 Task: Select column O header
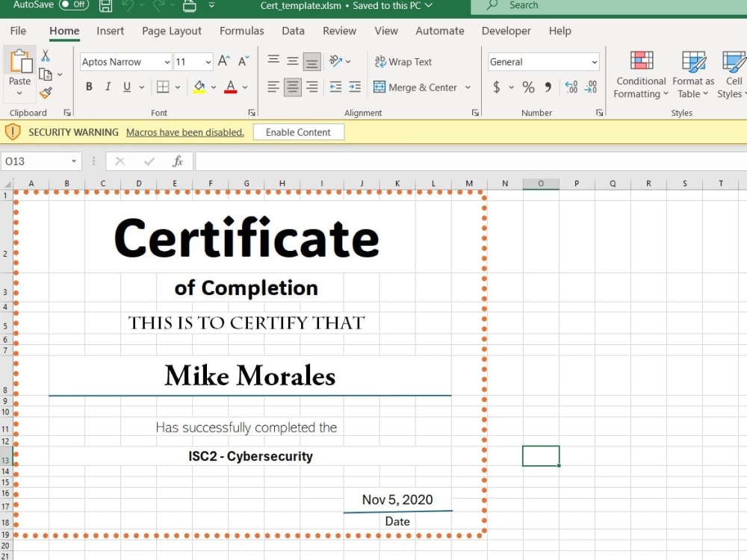[x=541, y=184]
